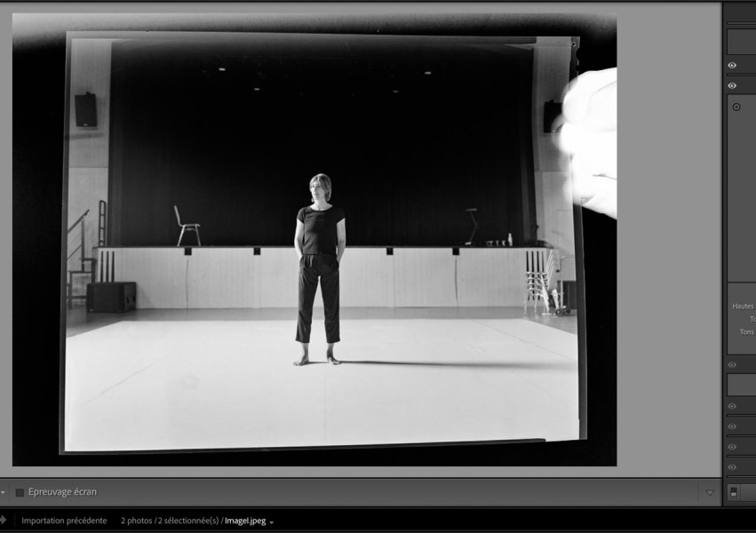Select the targeted adjustment tool circle icon
This screenshot has width=756, height=533.
(x=736, y=107)
